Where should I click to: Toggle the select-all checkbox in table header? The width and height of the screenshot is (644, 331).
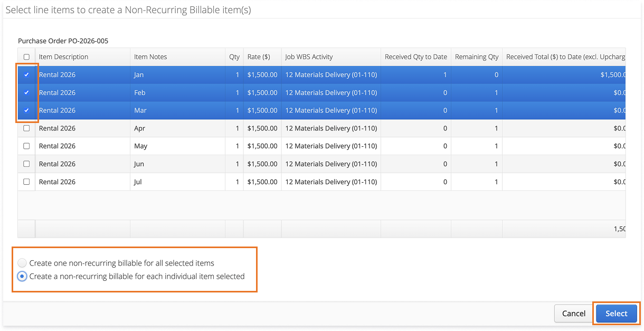[26, 57]
